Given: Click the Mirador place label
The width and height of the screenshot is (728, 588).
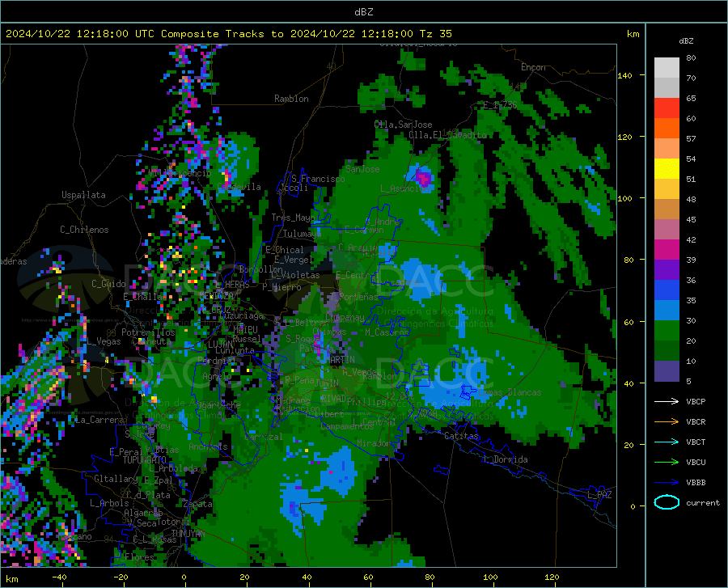Looking at the screenshot, I should [x=374, y=444].
